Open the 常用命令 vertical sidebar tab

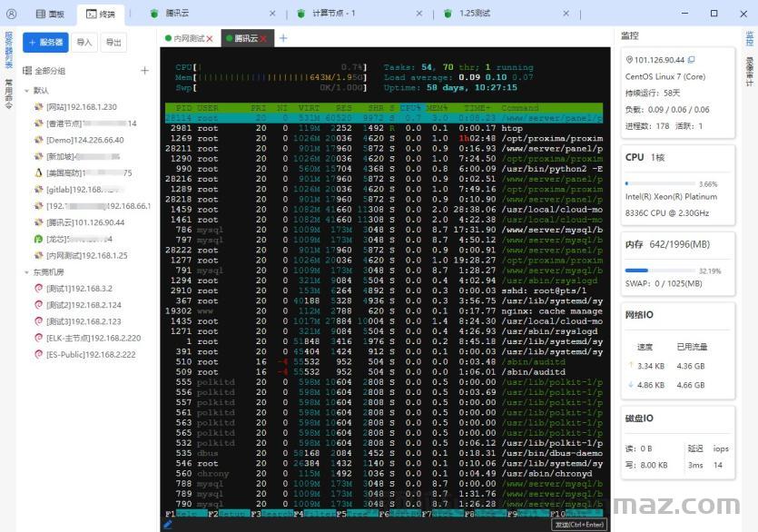pos(8,94)
